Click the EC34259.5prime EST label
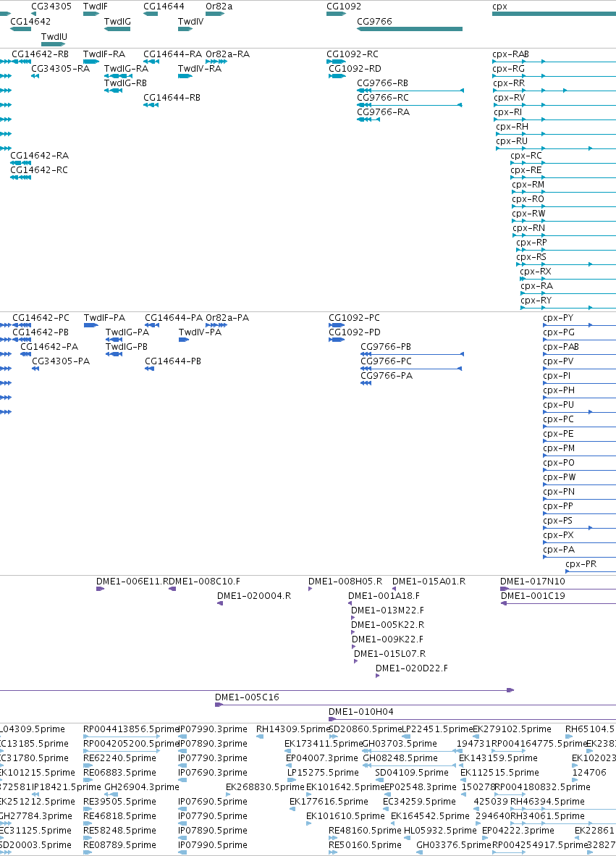The height and width of the screenshot is (856, 616). tap(420, 802)
